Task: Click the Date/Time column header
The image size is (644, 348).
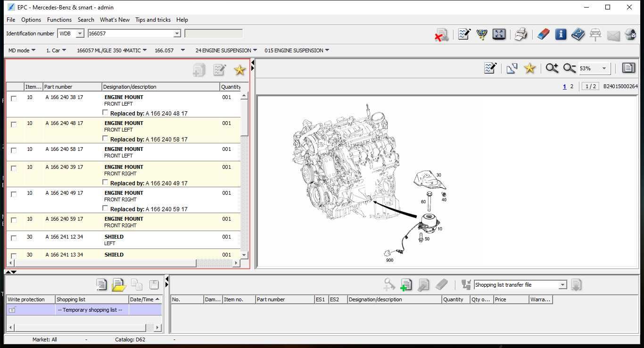Action: [x=145, y=299]
